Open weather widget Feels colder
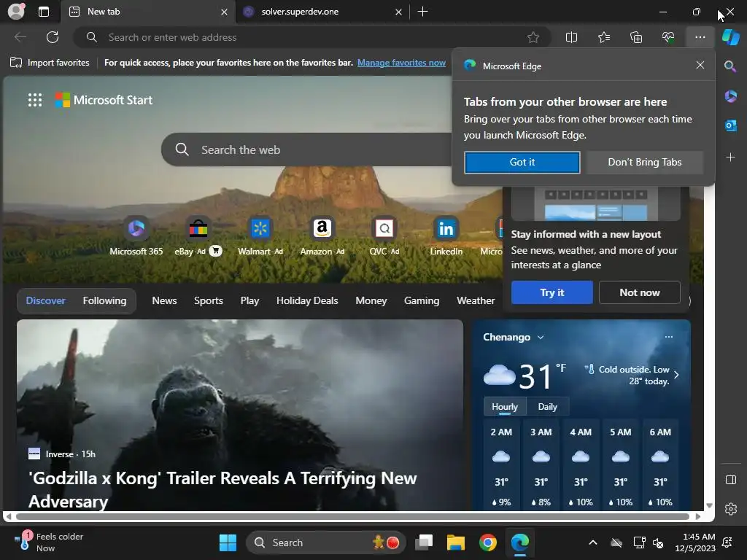747x560 pixels. point(49,542)
